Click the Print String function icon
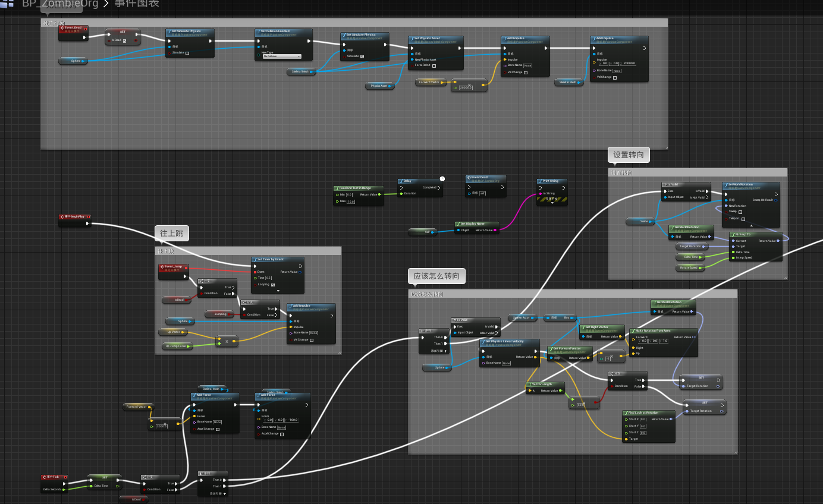 539,181
